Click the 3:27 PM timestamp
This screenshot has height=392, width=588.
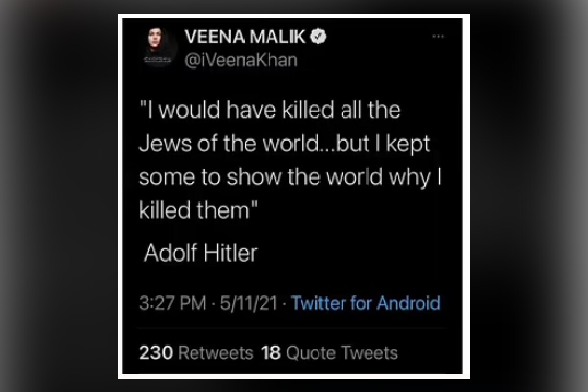tap(172, 303)
